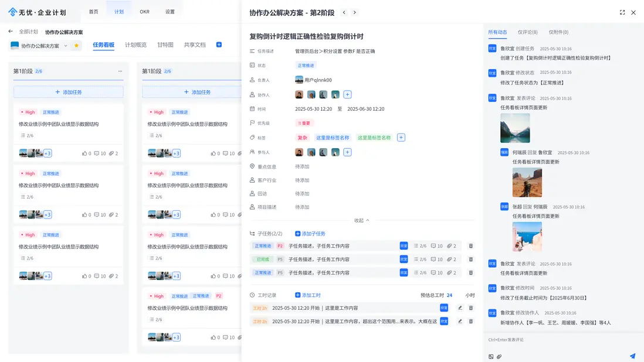
Task: Open 设置 in top navigation
Action: pyautogui.click(x=170, y=12)
